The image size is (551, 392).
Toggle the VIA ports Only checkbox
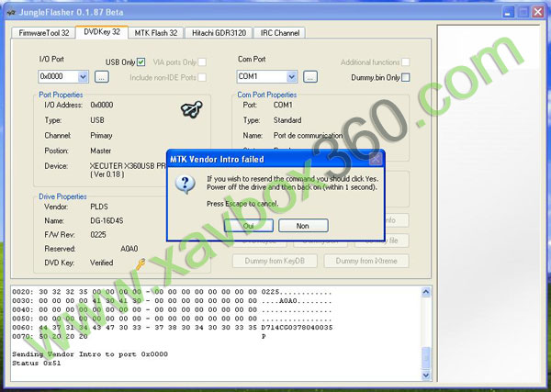click(x=202, y=62)
